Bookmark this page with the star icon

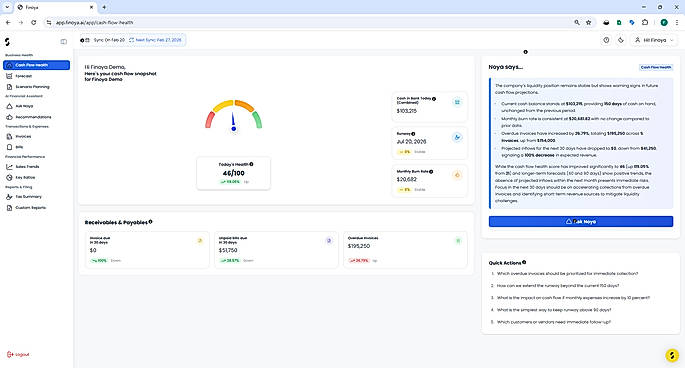click(x=588, y=22)
